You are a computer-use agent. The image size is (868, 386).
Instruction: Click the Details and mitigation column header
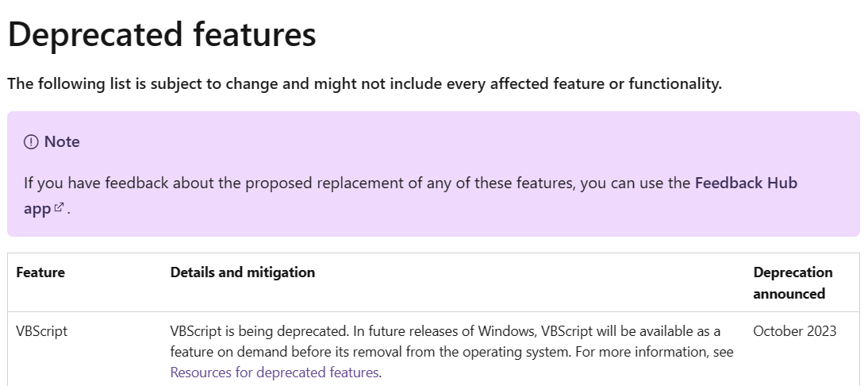[x=243, y=272]
